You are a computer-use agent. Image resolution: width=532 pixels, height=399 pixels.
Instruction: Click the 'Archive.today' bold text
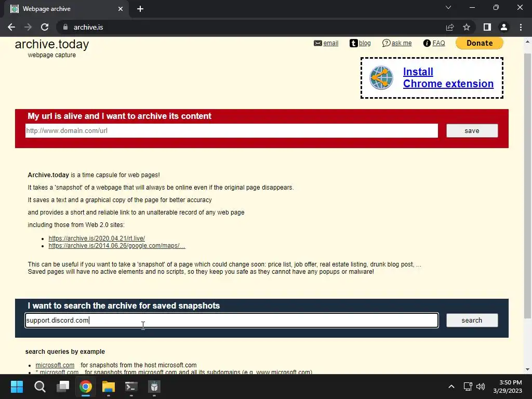pyautogui.click(x=48, y=175)
